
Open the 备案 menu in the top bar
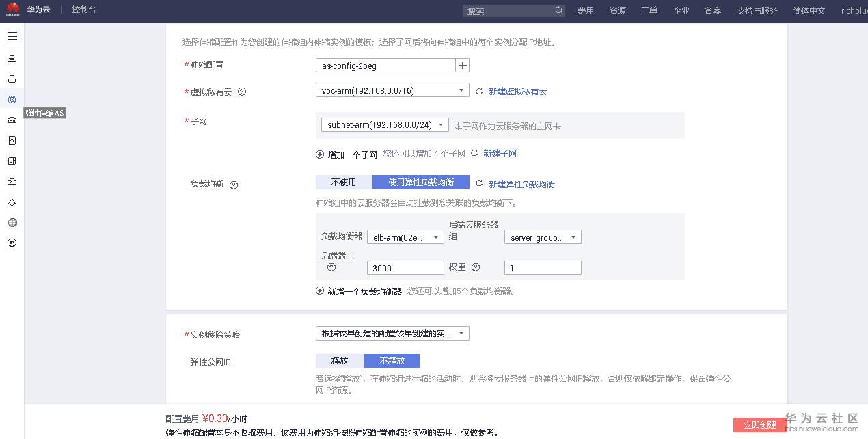tap(712, 11)
